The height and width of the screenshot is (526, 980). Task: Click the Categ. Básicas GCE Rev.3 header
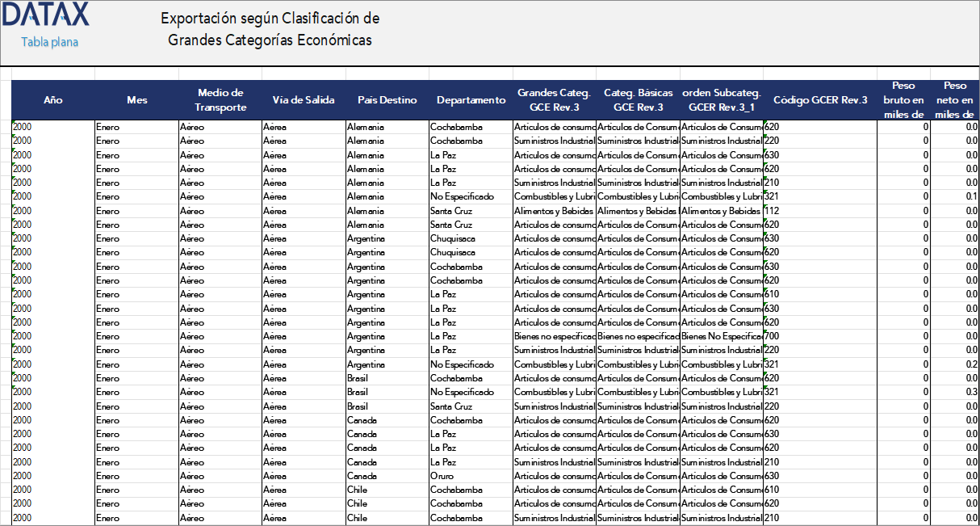pos(638,100)
